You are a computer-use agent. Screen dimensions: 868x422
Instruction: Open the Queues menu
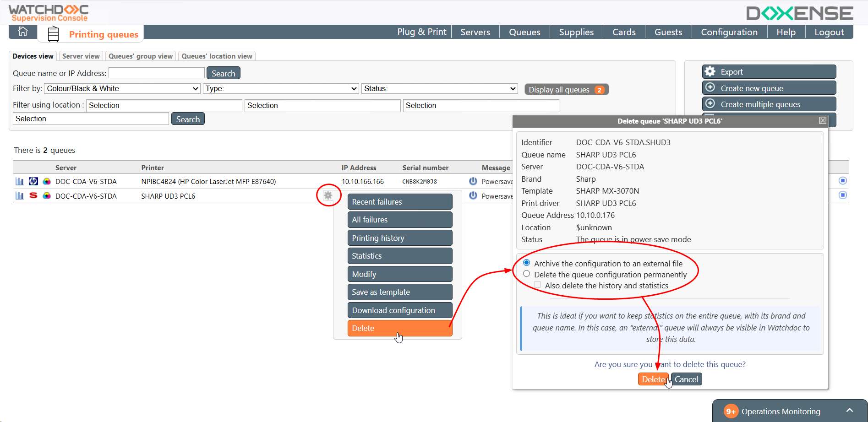click(524, 32)
